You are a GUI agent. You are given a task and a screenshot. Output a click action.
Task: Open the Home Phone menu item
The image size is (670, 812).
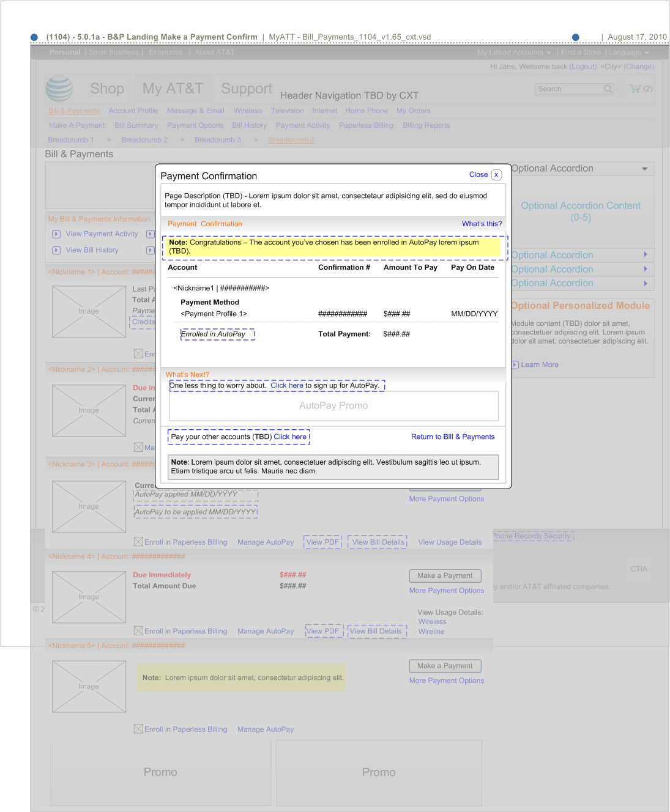pos(367,111)
